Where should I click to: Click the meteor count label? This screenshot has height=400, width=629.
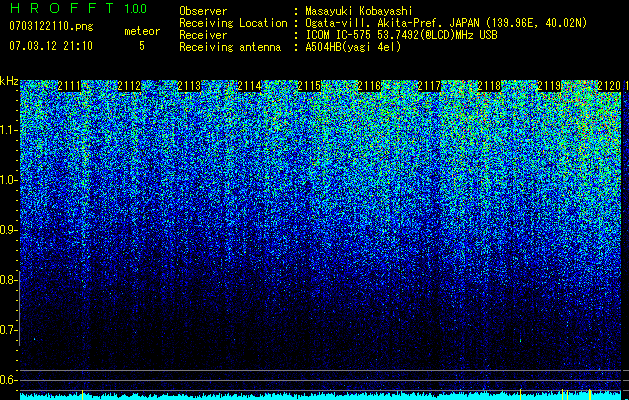pos(142,31)
